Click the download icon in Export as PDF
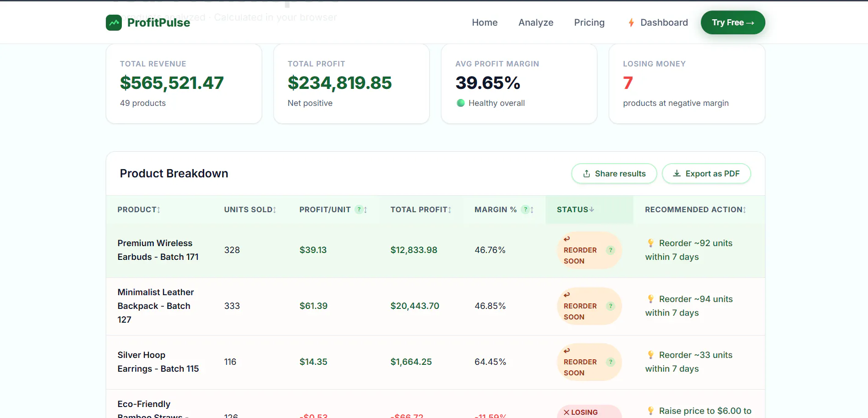Viewport: 868px width, 418px height. click(677, 174)
